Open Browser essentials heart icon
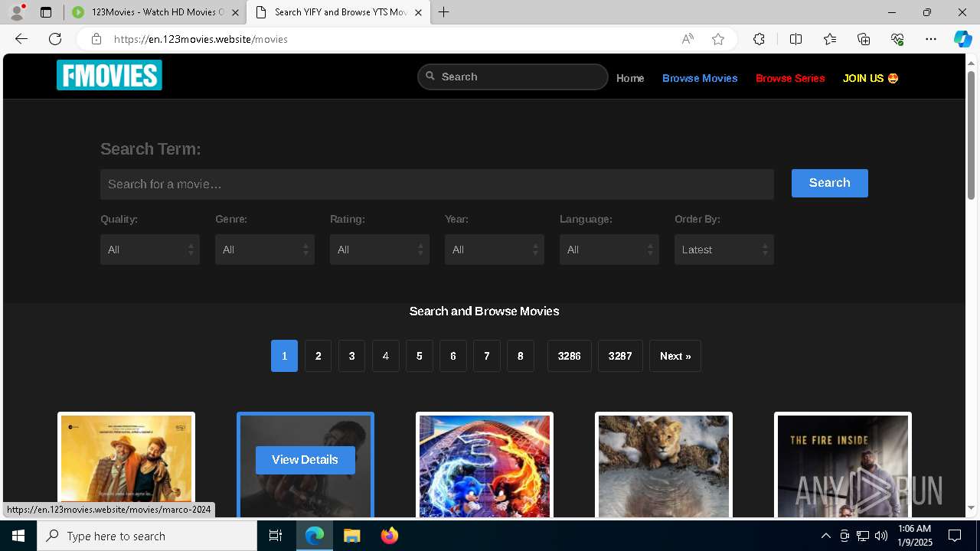The height and width of the screenshot is (551, 980). click(897, 39)
